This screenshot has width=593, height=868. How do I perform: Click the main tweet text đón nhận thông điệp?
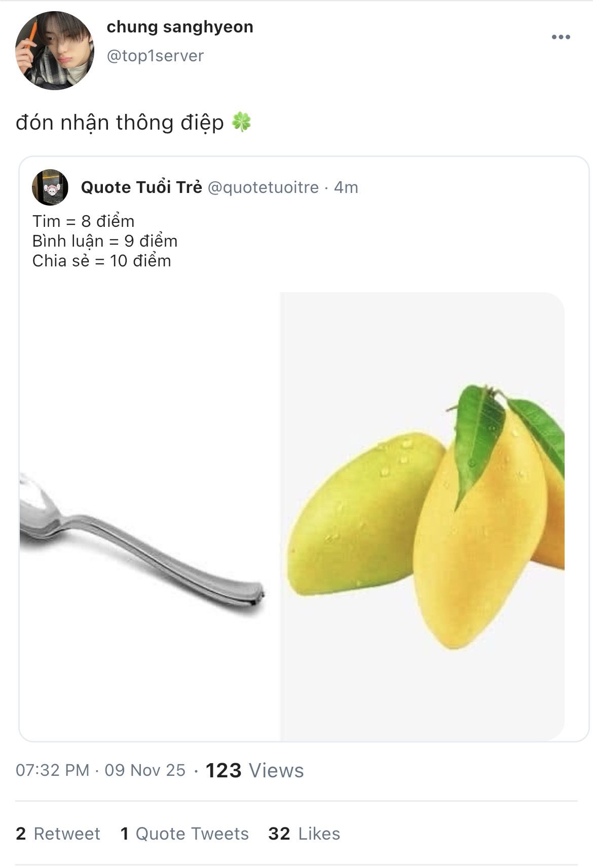tap(120, 123)
